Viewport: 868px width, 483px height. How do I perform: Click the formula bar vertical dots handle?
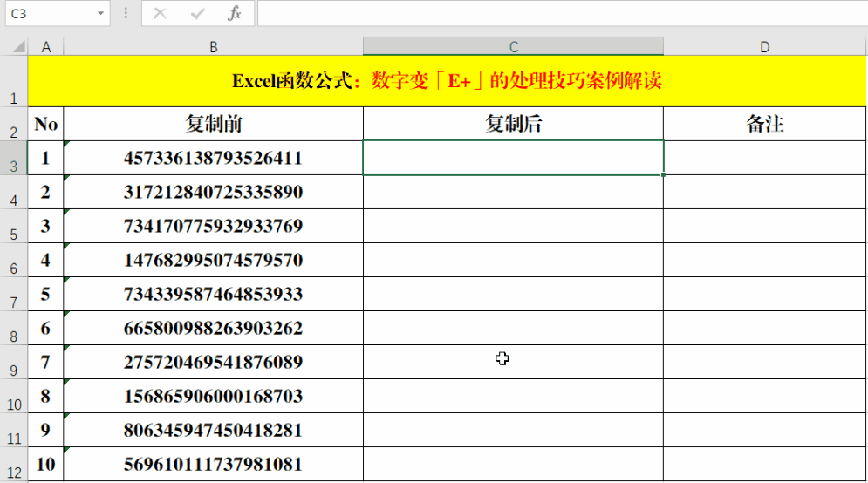(126, 13)
